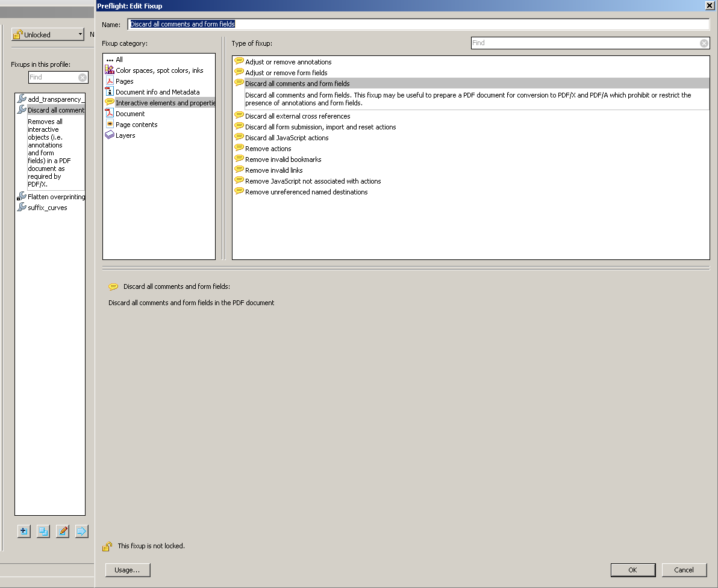
Task: Click the export fixup arrow icon
Action: 81,531
